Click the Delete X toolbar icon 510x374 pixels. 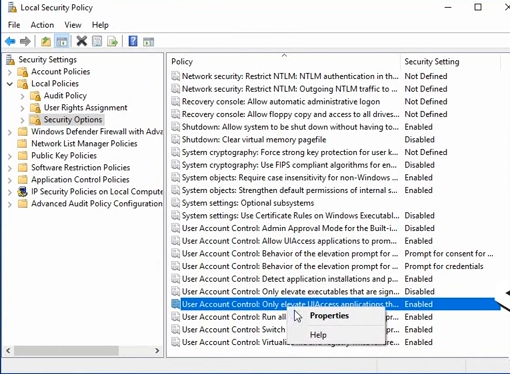pos(82,41)
